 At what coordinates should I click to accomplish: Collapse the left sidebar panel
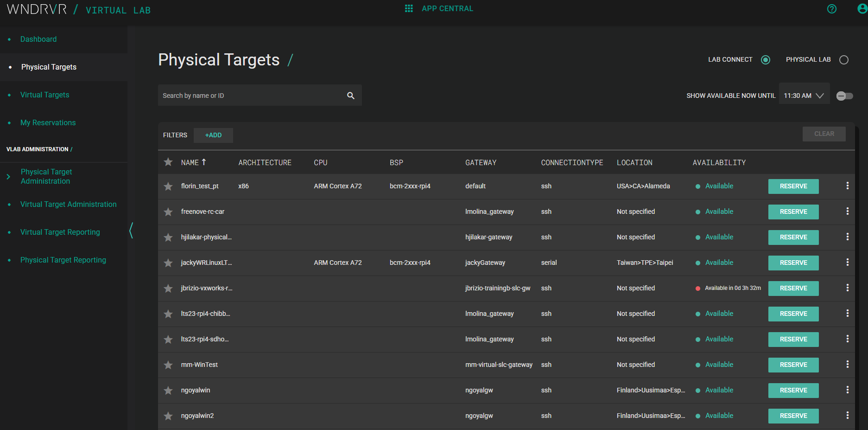point(131,230)
